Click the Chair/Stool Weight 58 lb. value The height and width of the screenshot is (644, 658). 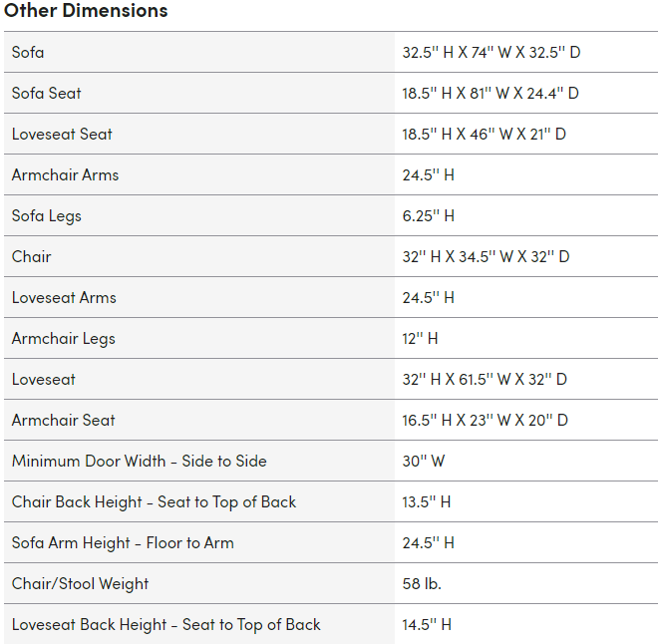(x=422, y=584)
